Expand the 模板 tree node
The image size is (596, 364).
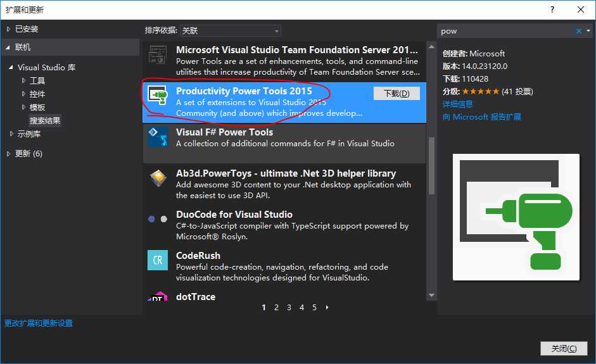(x=23, y=107)
